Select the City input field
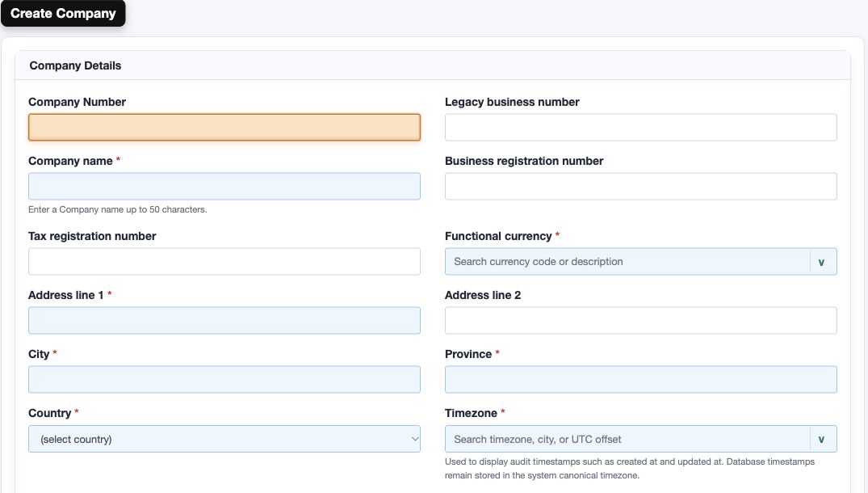 click(224, 379)
